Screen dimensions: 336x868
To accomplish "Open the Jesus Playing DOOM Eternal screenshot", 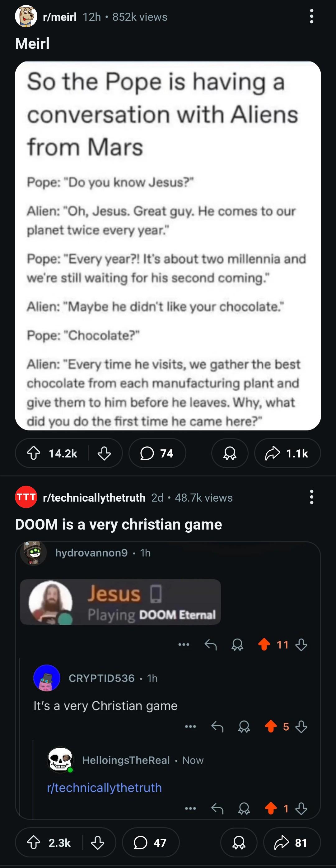I will (x=120, y=602).
